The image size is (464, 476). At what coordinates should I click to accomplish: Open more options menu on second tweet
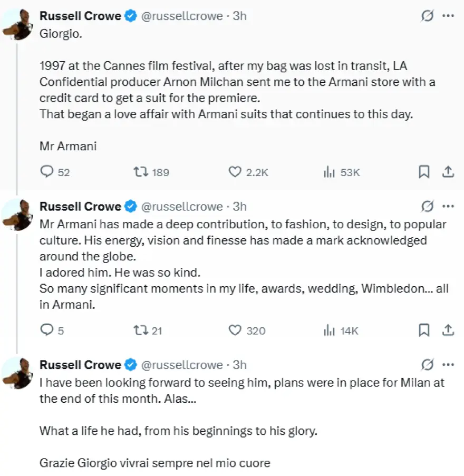(448, 207)
